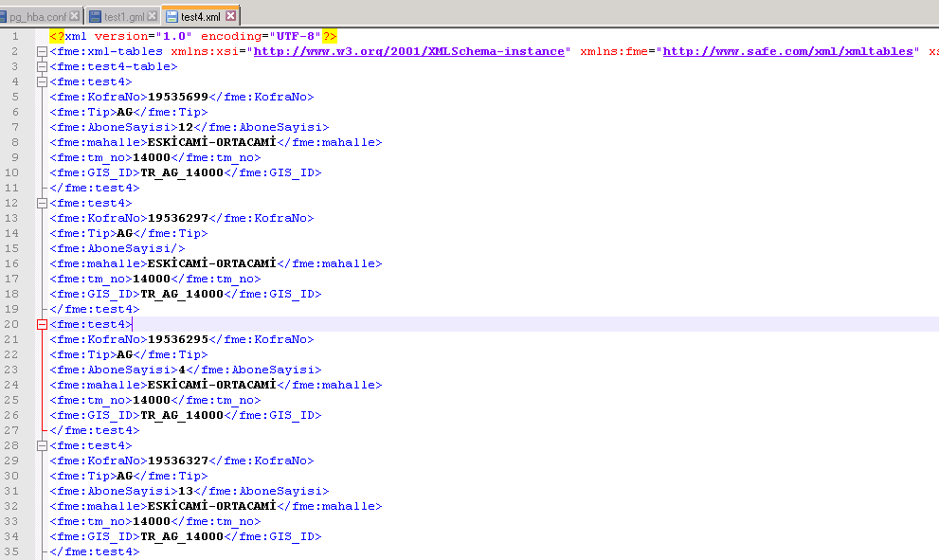Click line number 35 in the margin

click(x=11, y=551)
